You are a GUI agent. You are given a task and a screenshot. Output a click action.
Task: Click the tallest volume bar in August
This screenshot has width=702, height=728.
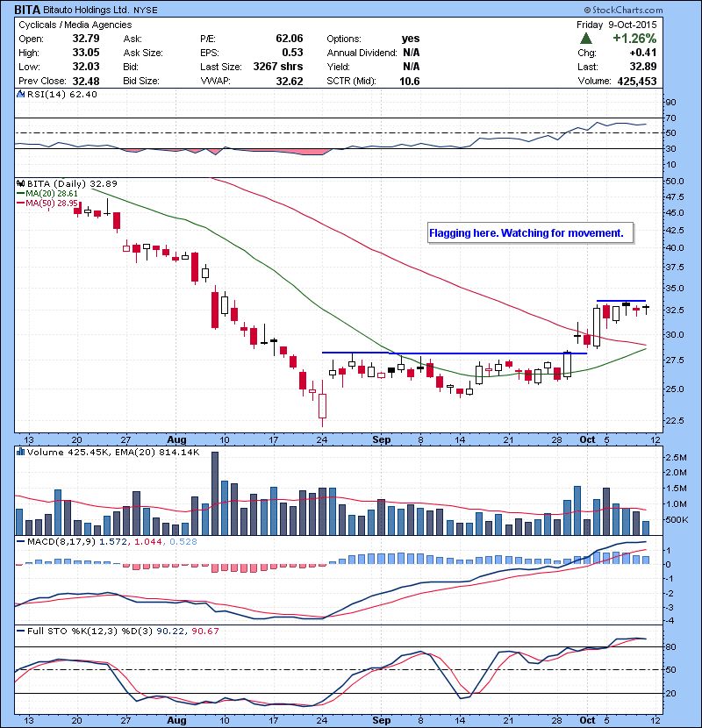coord(215,494)
